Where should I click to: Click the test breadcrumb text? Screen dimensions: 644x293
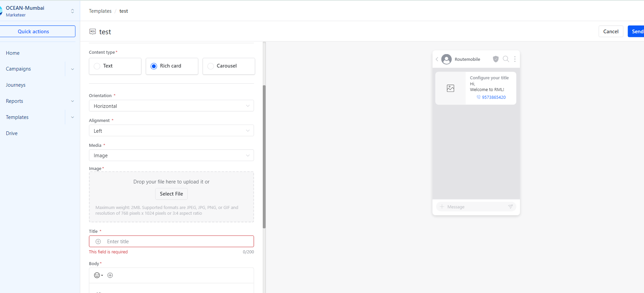pyautogui.click(x=123, y=11)
